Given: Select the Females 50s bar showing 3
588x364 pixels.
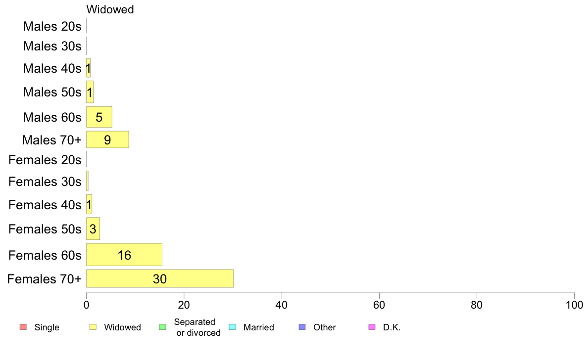Looking at the screenshot, I should point(93,228).
